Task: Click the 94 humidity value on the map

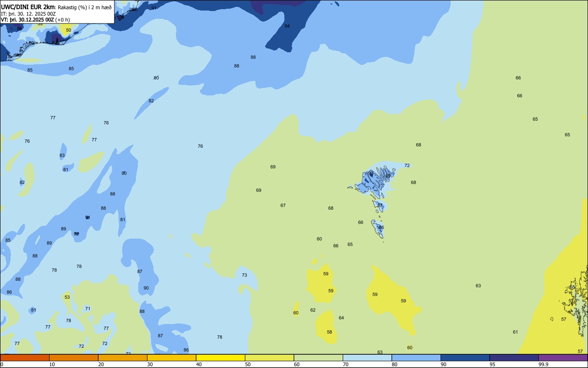Action: click(x=287, y=26)
